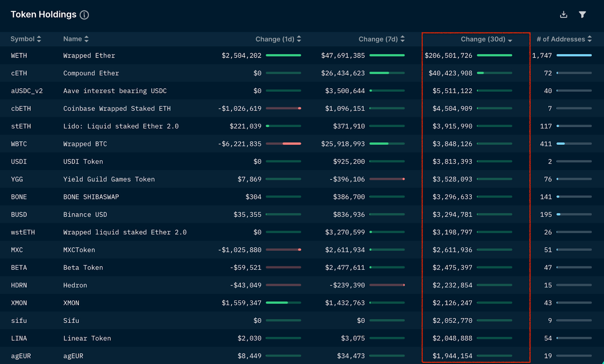Click YGG 7d change -$396,106
Viewport: 604px width, 364px height.
[347, 179]
